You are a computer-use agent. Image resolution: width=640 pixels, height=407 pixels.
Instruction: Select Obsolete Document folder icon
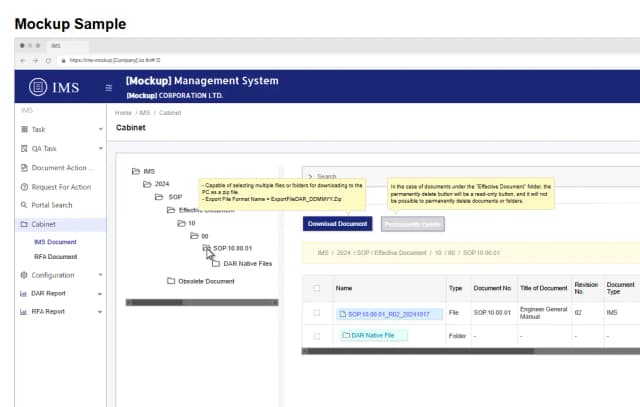[x=171, y=281]
